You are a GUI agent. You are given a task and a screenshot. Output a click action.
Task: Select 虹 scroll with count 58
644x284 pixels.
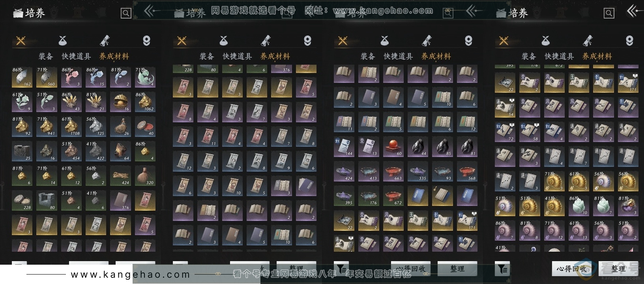point(530,132)
